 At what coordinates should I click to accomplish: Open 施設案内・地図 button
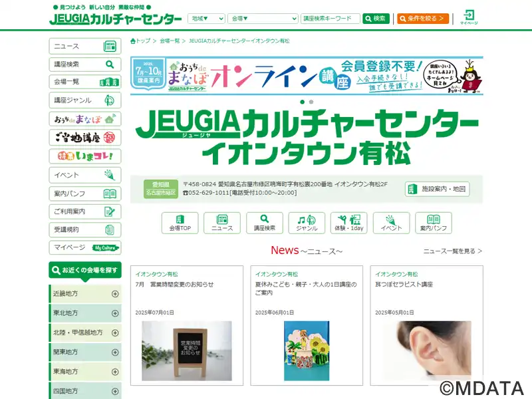(437, 189)
